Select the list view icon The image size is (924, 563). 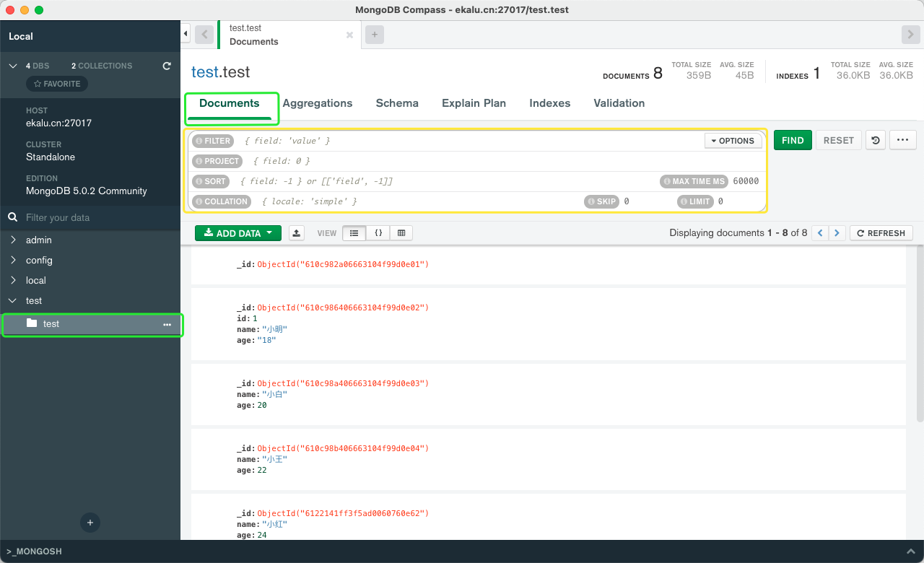point(354,232)
